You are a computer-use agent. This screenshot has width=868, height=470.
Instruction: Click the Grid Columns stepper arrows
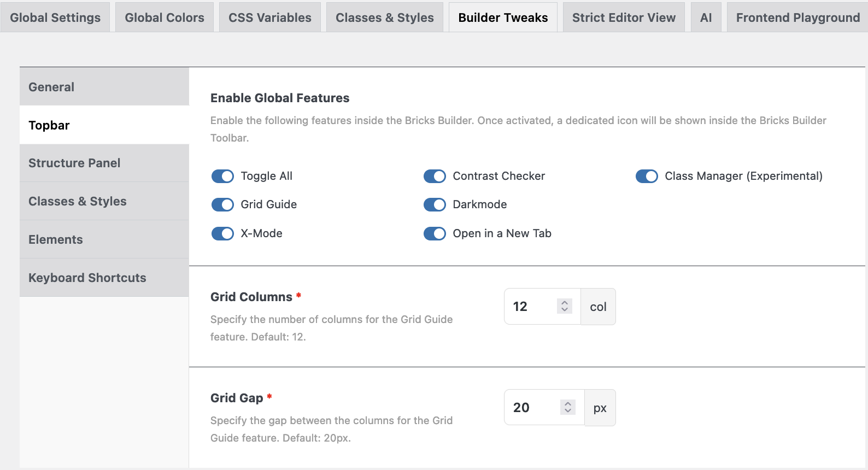pos(565,306)
